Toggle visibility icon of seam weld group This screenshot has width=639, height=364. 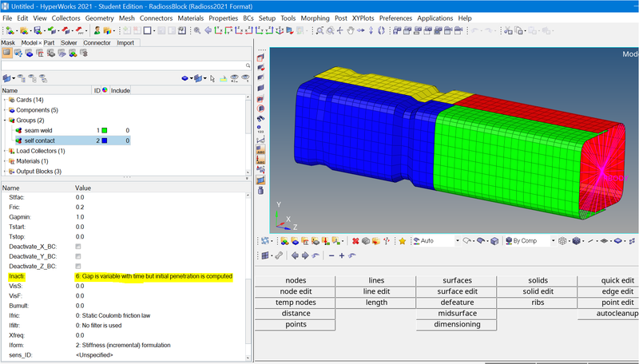click(18, 131)
